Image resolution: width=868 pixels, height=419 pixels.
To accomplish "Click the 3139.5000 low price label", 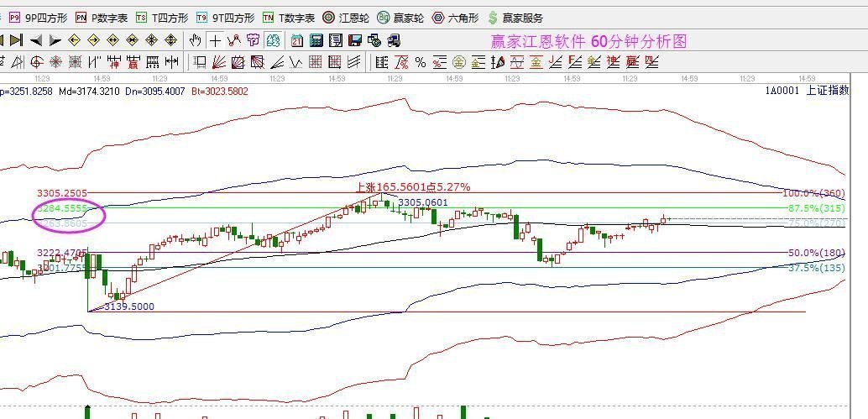I will pyautogui.click(x=129, y=306).
